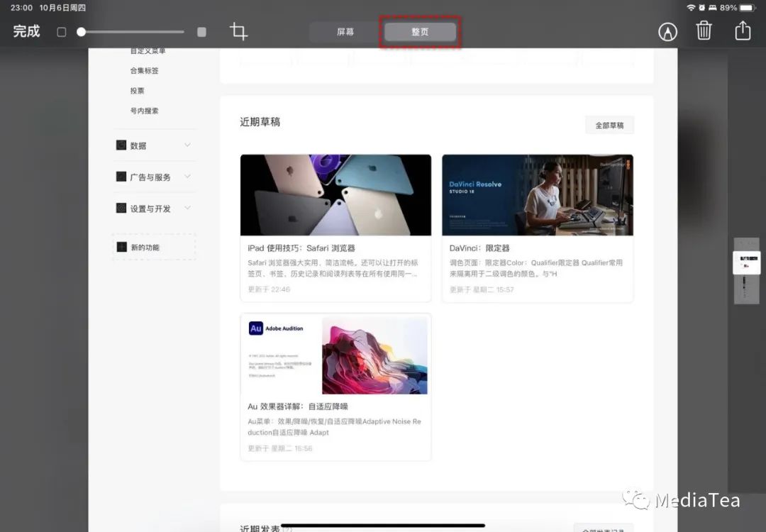Open the share sheet icon

pyautogui.click(x=743, y=31)
